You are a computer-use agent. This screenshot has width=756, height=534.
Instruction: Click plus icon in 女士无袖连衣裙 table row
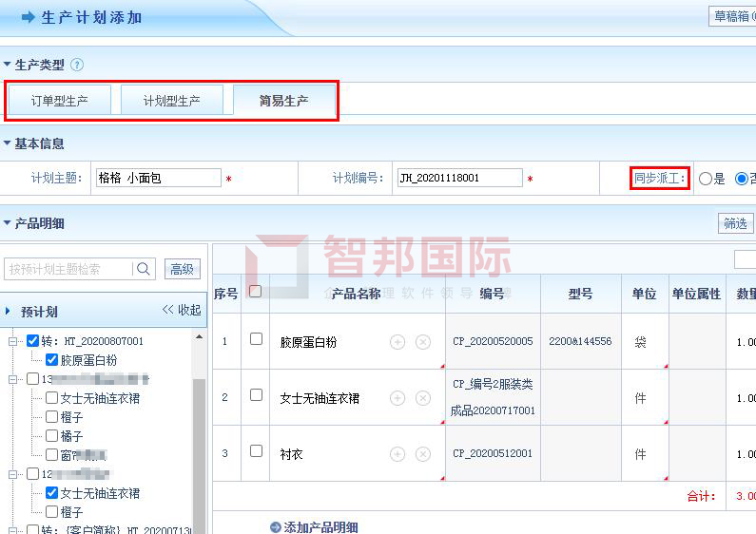pyautogui.click(x=397, y=398)
